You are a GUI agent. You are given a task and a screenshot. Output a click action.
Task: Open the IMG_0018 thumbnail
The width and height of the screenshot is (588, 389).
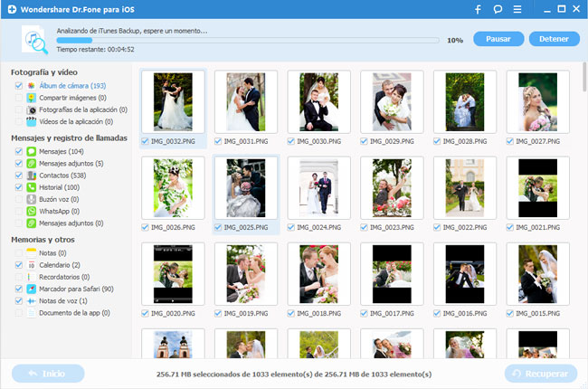tap(318, 274)
